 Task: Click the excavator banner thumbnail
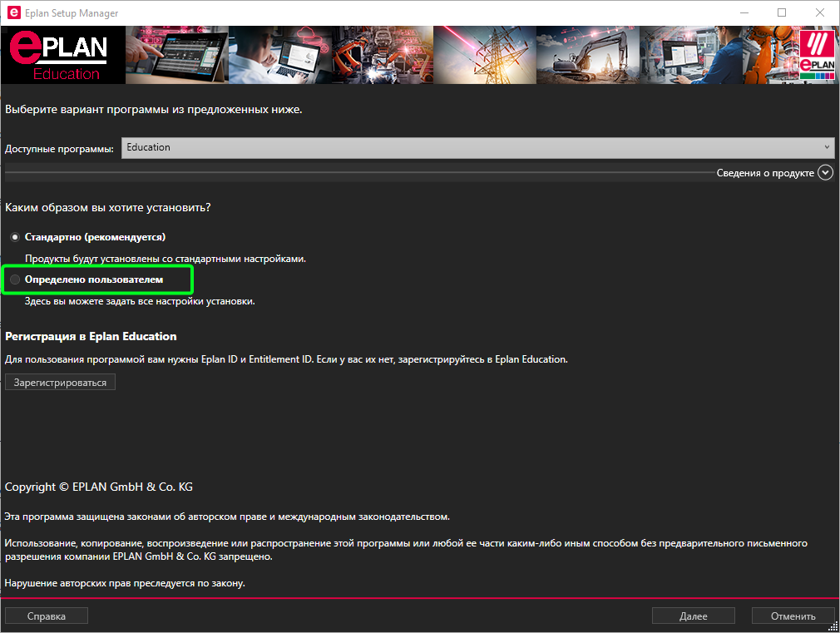pos(588,55)
